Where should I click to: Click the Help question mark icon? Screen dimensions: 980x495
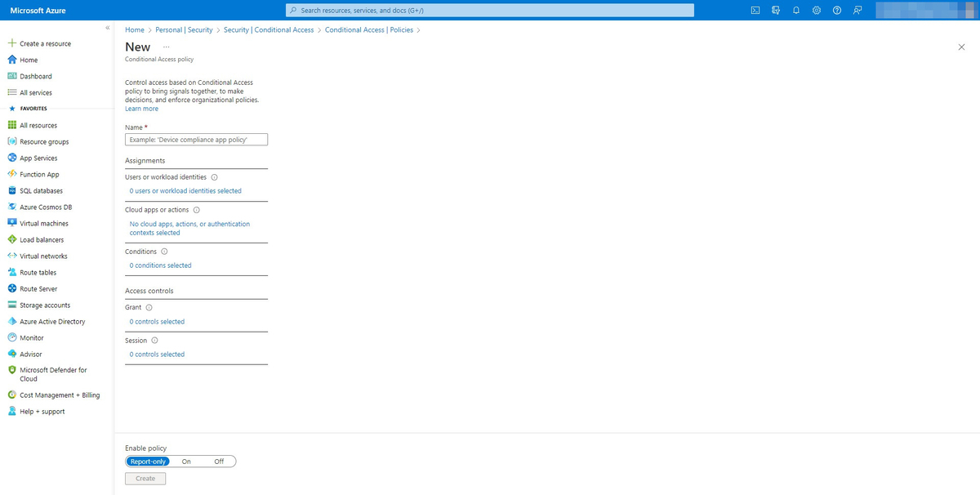click(x=837, y=10)
